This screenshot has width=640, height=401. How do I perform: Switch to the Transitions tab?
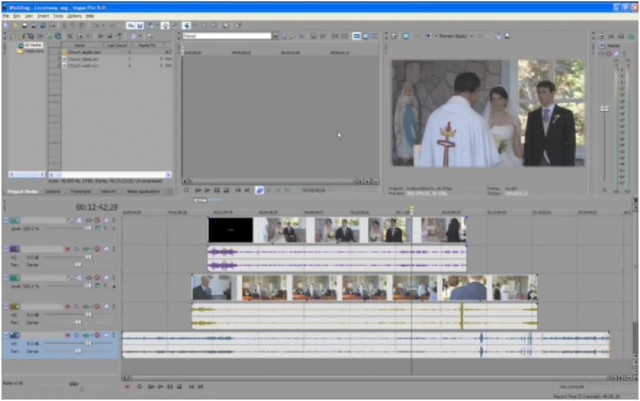(x=80, y=191)
